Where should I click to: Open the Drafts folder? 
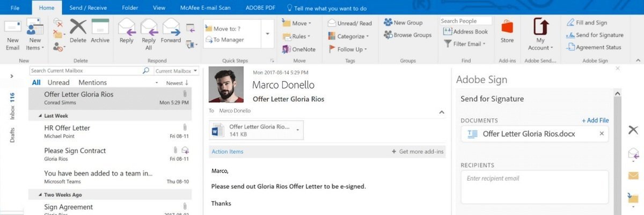pos(12,134)
